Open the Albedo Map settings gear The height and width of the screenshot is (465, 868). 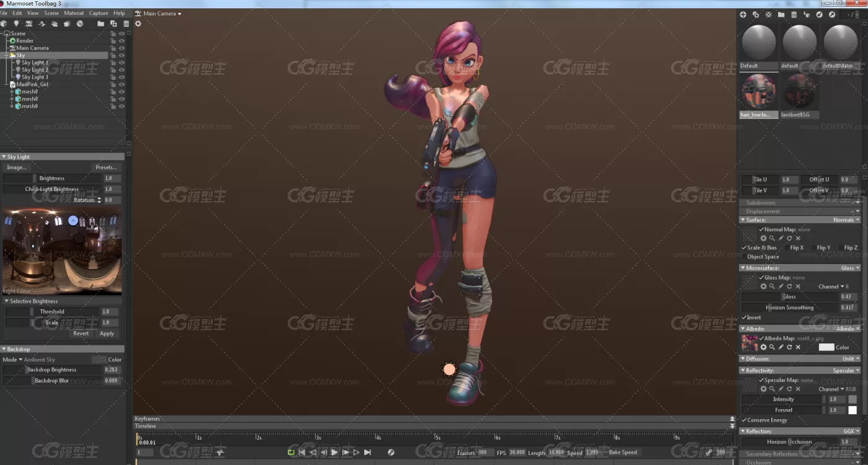[x=764, y=347]
